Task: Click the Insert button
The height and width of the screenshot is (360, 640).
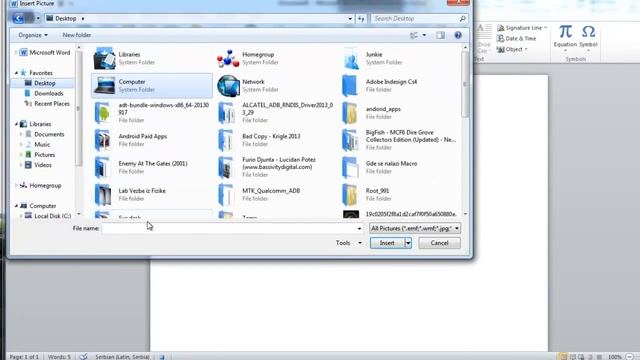Action: [387, 243]
